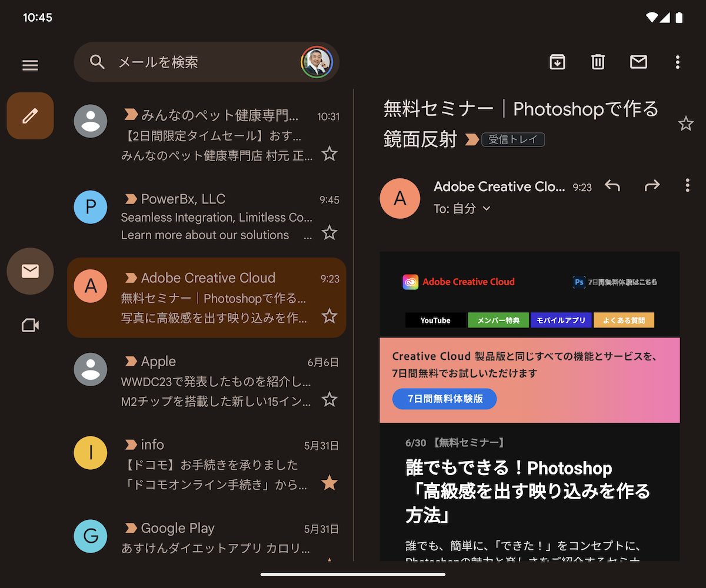Image resolution: width=706 pixels, height=588 pixels.
Task: Open the info ドコモ email
Action: pos(207,465)
